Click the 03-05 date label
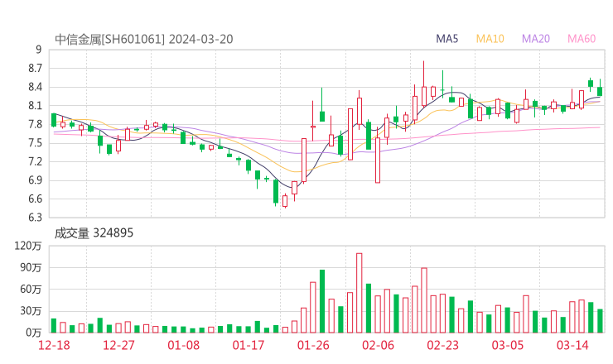Image resolution: width=613 pixels, height=364 pixels. 508,346
